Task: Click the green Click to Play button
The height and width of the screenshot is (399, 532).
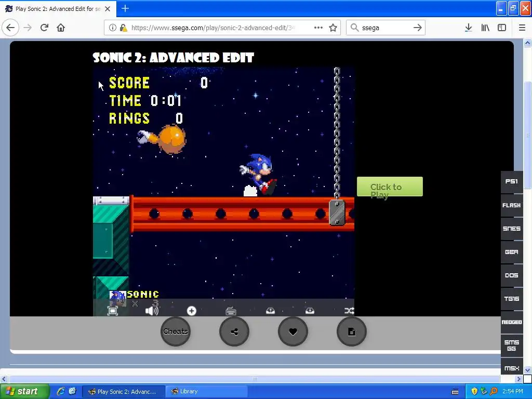Action: [390, 187]
